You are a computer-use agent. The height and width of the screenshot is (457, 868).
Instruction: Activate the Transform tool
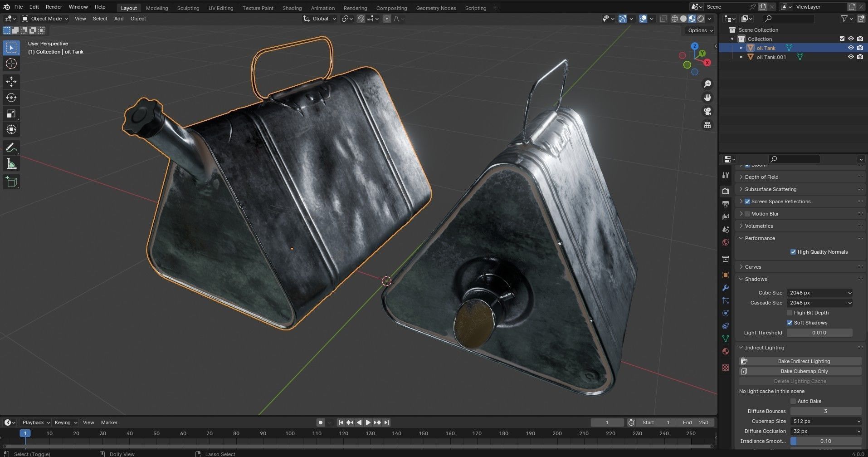click(11, 129)
